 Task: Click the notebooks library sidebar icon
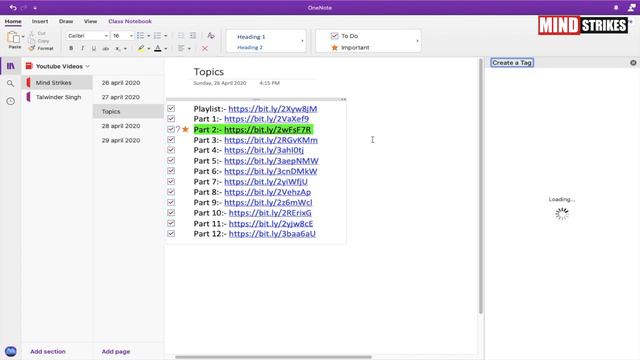11,66
